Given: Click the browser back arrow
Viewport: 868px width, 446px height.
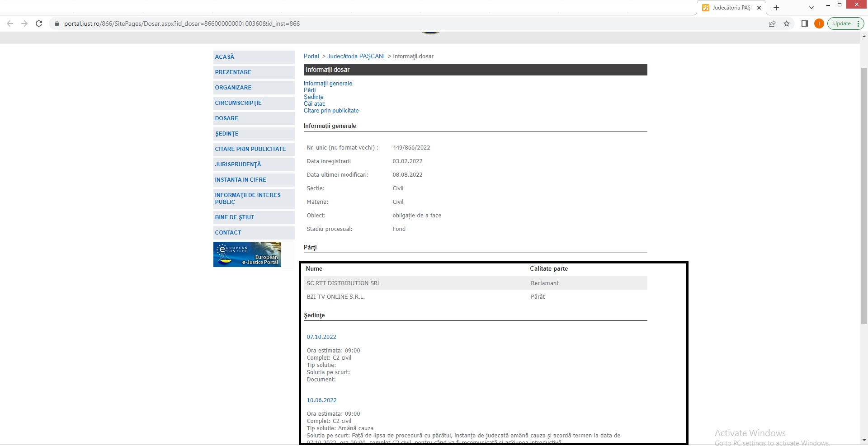Looking at the screenshot, I should pos(10,23).
